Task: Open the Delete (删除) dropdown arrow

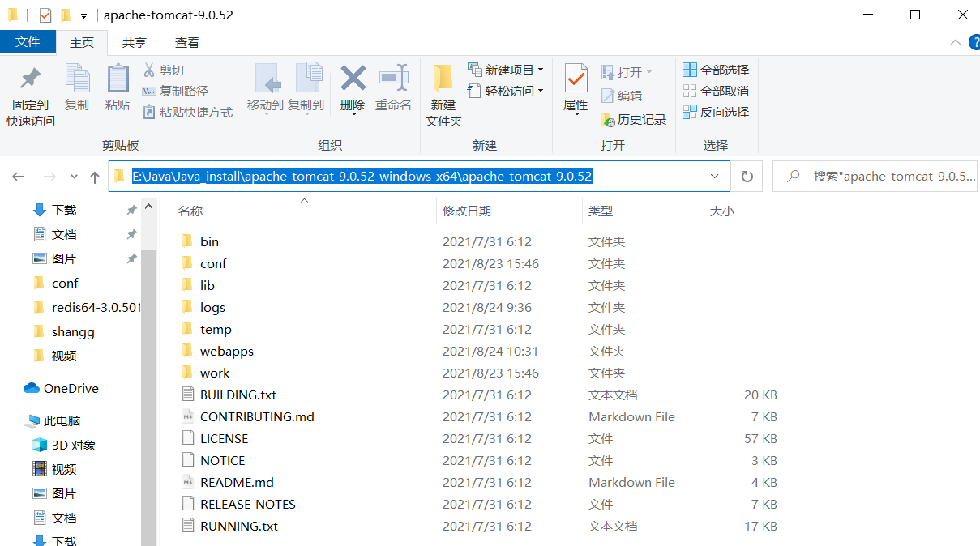Action: click(353, 114)
